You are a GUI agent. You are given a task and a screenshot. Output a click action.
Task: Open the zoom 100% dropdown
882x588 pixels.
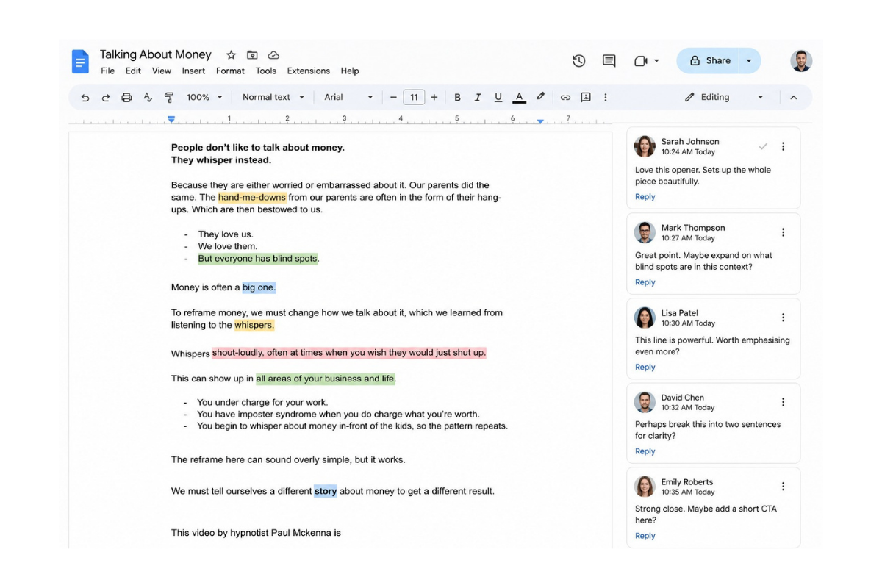[204, 97]
